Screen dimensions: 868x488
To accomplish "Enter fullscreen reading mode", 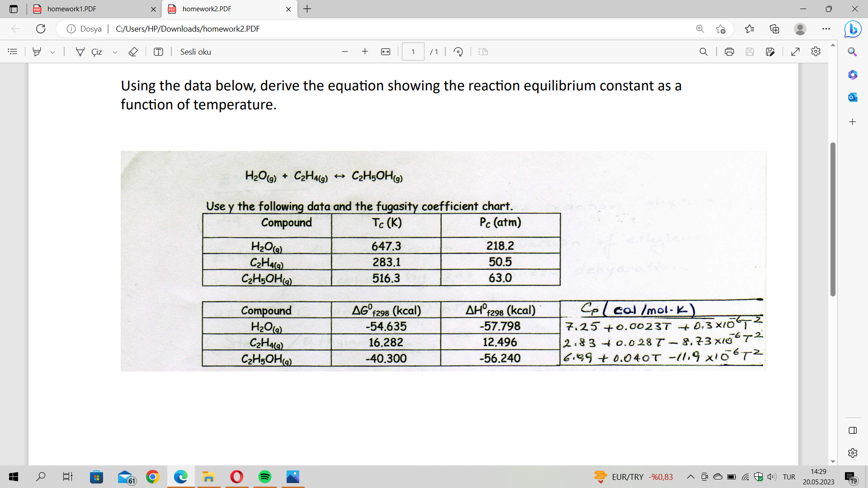I will (796, 52).
